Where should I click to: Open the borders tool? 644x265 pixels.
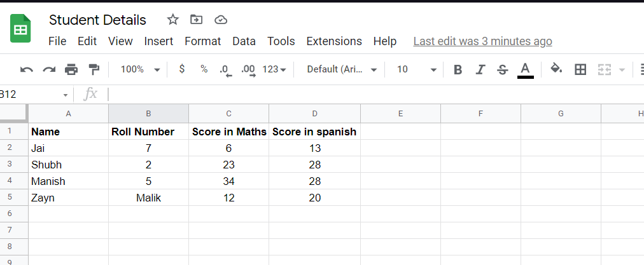coord(580,69)
